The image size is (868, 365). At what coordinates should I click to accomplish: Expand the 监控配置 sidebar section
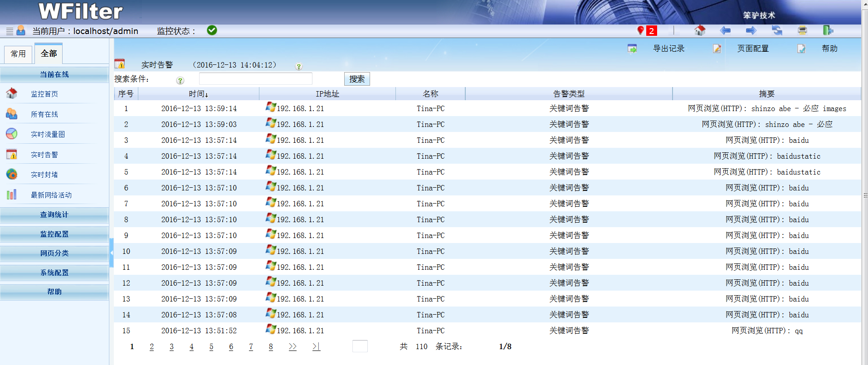54,234
